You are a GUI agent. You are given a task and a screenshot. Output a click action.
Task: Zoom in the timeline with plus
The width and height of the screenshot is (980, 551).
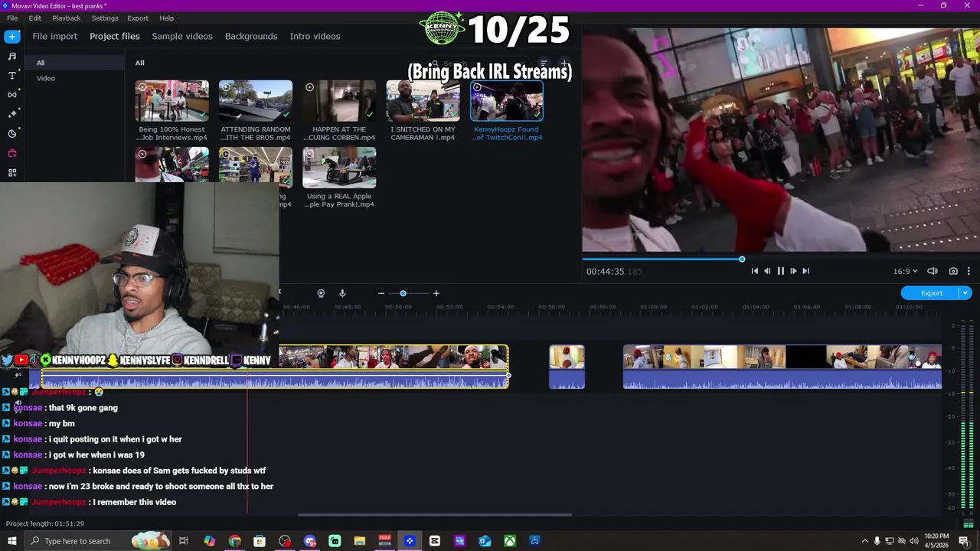(x=436, y=293)
